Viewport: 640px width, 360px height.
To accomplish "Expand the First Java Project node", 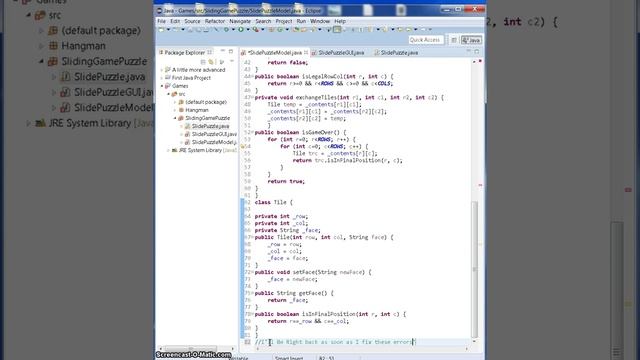I will [162, 78].
